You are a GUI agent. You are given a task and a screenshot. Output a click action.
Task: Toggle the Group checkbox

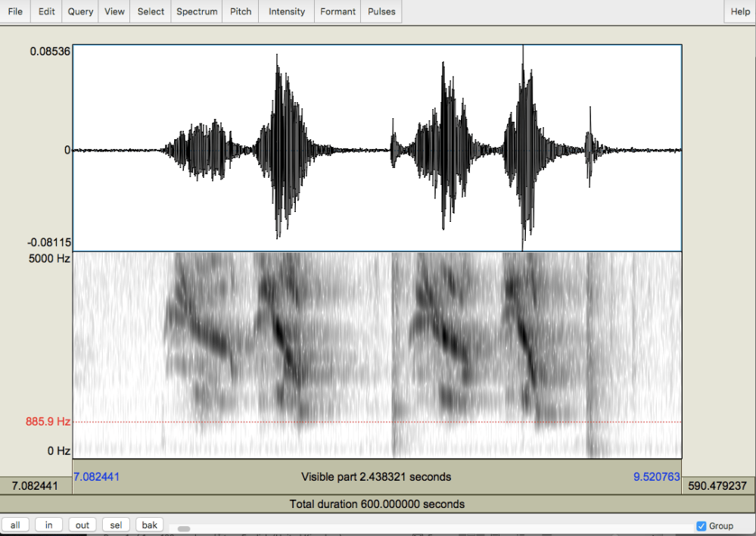[701, 526]
